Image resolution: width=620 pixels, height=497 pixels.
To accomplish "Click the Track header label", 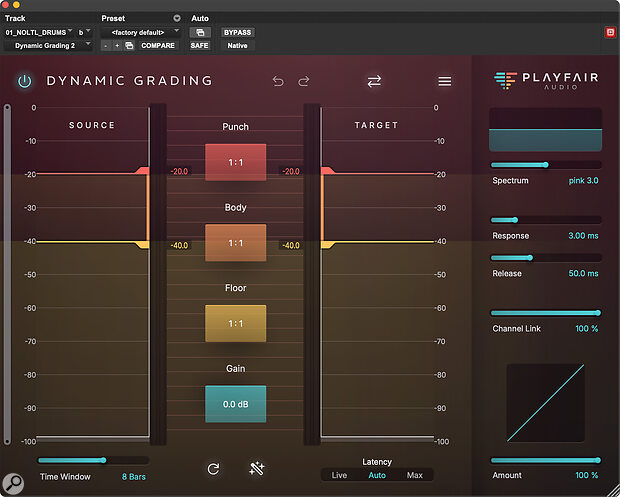I will (x=15, y=18).
